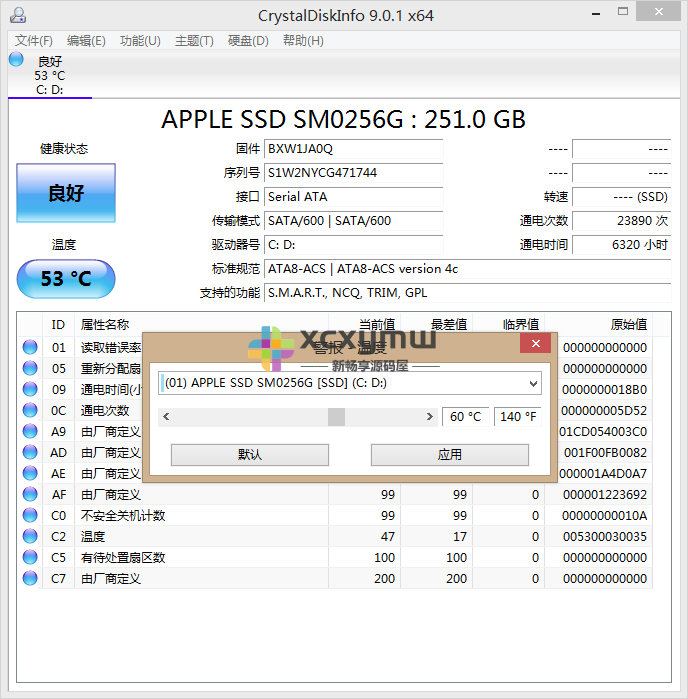This screenshot has width=688, height=699.
Task: Click the 53 °C temperature button
Action: coord(66,279)
